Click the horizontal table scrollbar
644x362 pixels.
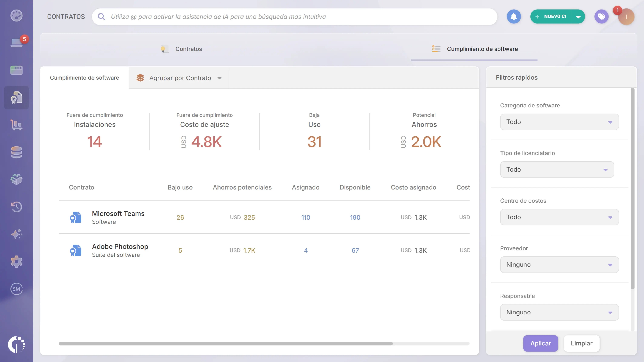(226, 344)
